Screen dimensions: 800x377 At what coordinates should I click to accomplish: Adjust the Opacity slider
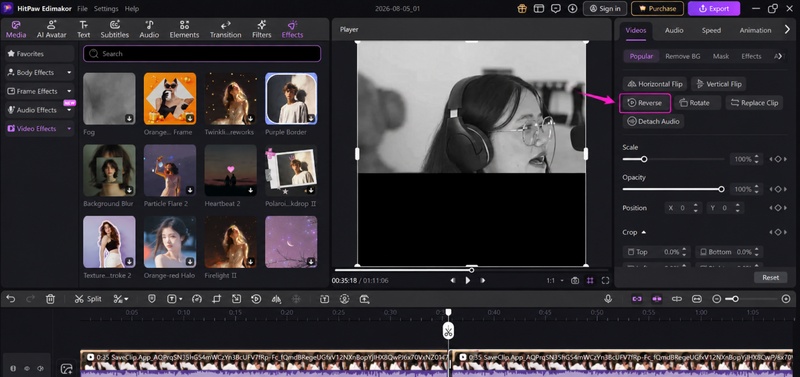click(672, 189)
